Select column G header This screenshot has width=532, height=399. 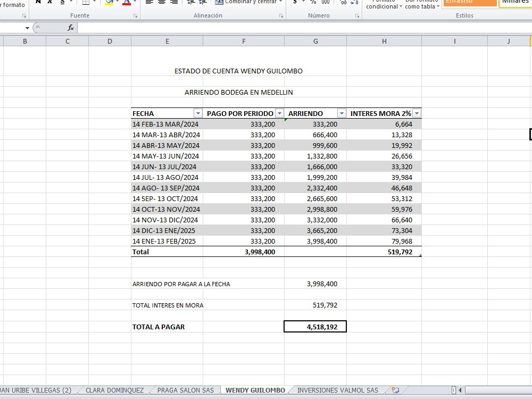click(x=315, y=41)
